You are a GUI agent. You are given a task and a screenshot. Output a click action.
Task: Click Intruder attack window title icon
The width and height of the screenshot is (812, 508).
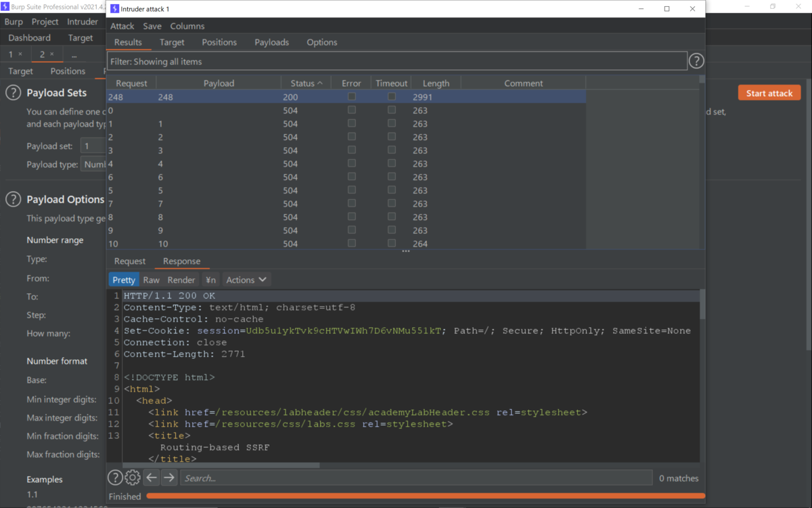[x=114, y=9]
